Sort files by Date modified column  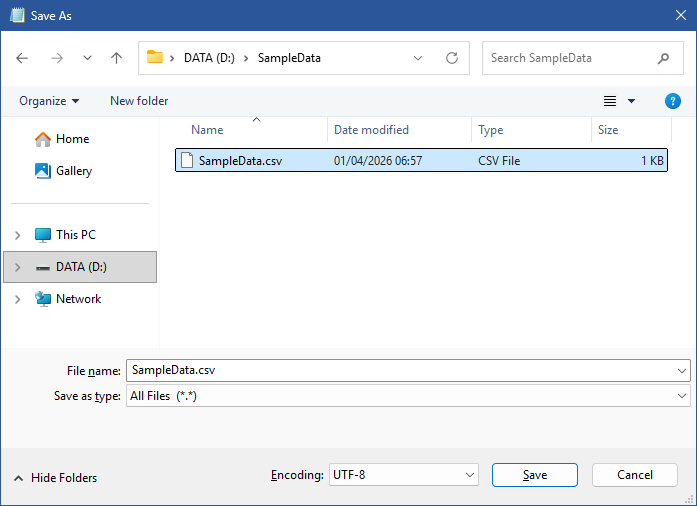coord(371,130)
